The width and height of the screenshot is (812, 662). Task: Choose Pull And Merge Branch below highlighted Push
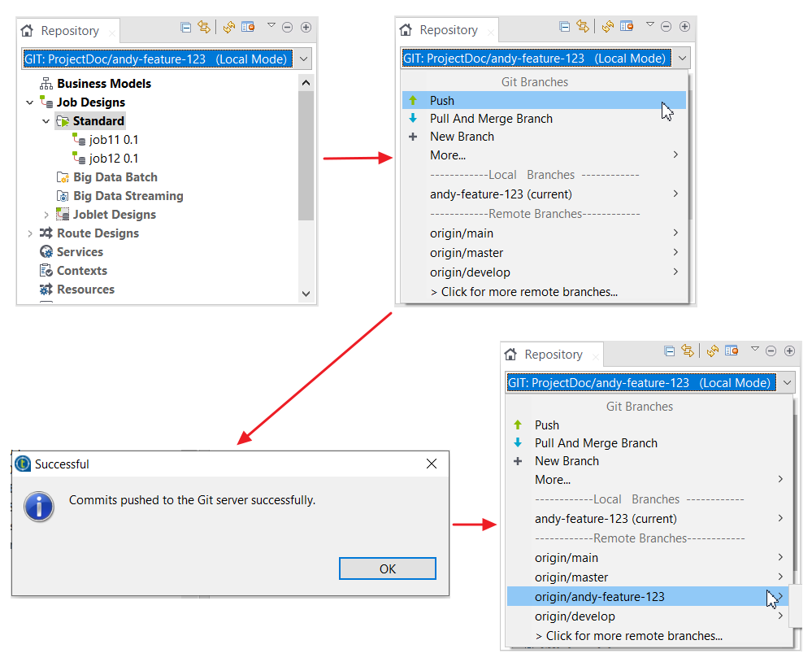point(491,119)
